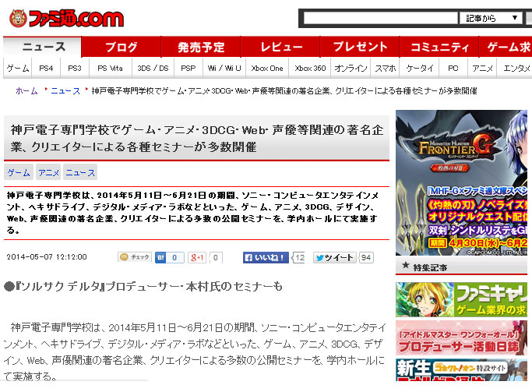Open the Monster Hunter Frontier G banner
The image size is (532, 392).
(x=461, y=182)
